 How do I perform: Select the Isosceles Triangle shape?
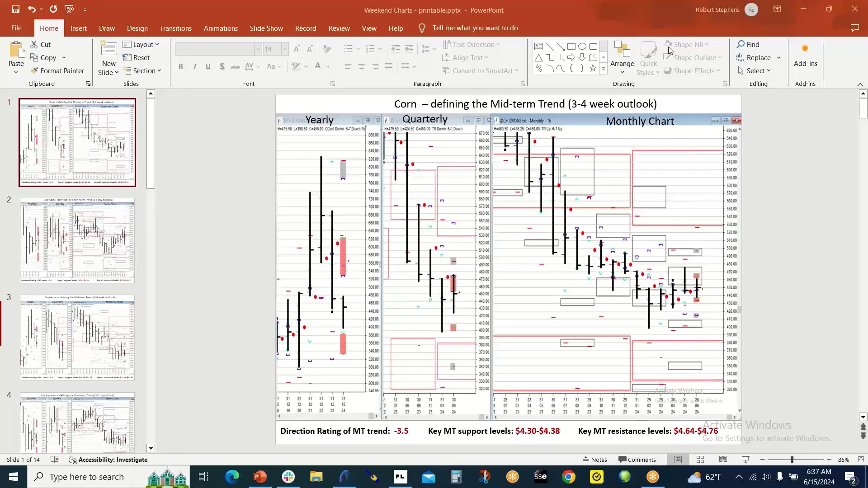[x=538, y=57]
